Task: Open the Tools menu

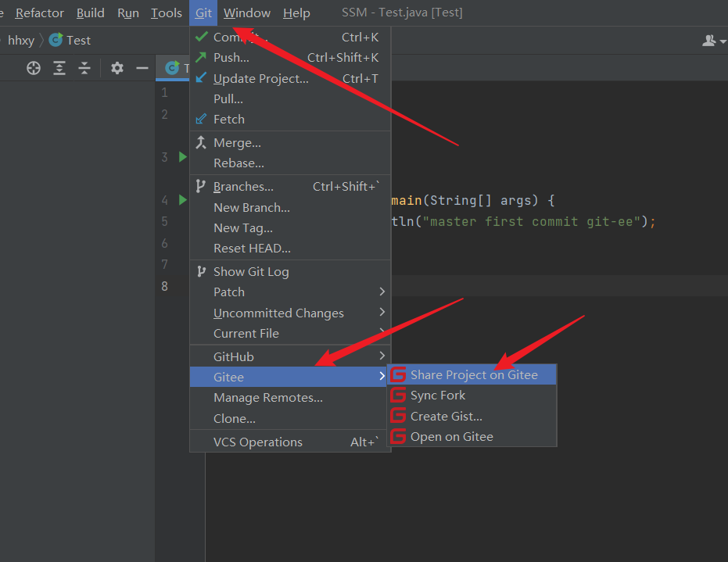Action: (167, 13)
